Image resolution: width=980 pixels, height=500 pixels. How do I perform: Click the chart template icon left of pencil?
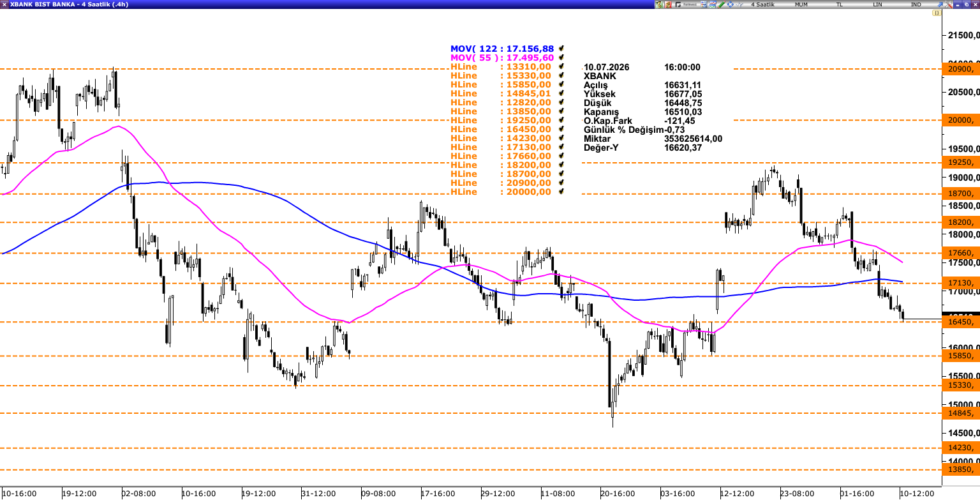point(712,4)
